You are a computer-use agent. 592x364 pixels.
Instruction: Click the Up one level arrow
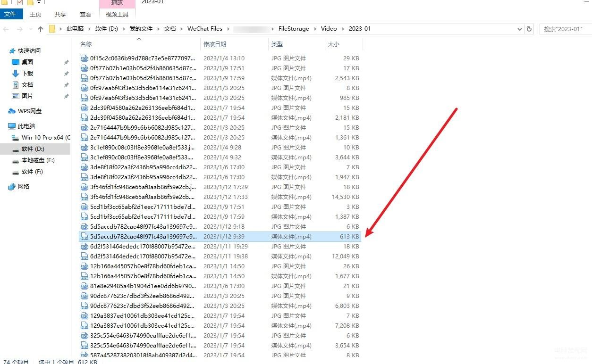41,29
